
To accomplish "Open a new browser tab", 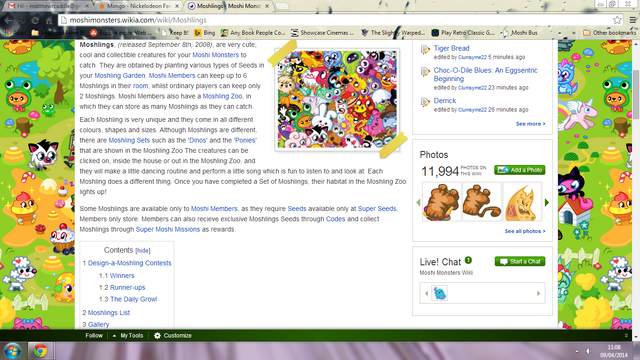I will pyautogui.click(x=282, y=6).
